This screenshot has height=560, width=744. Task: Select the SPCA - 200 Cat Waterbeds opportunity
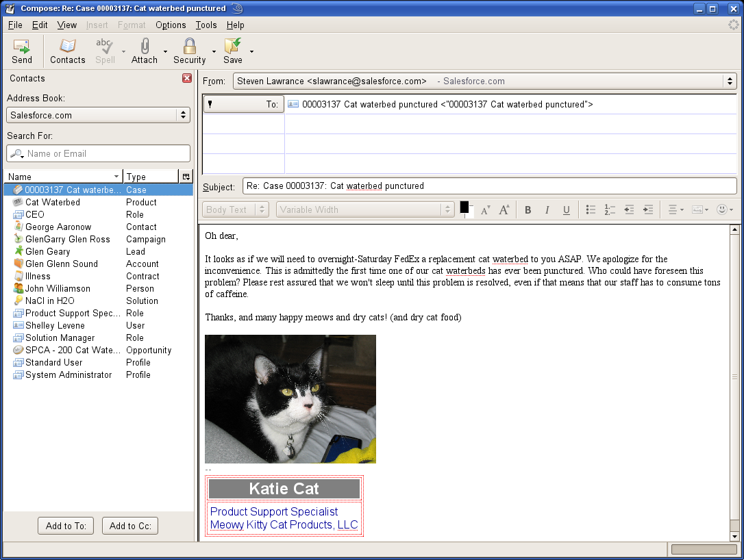click(x=99, y=350)
